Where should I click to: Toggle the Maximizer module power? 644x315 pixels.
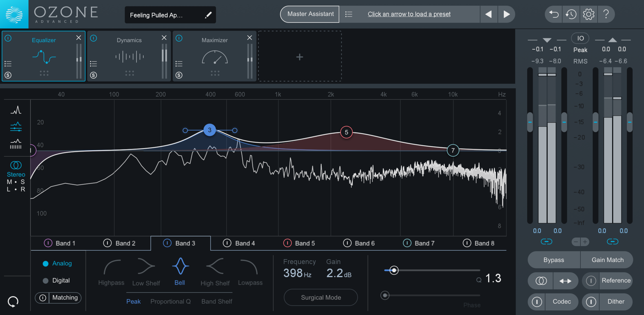click(179, 38)
